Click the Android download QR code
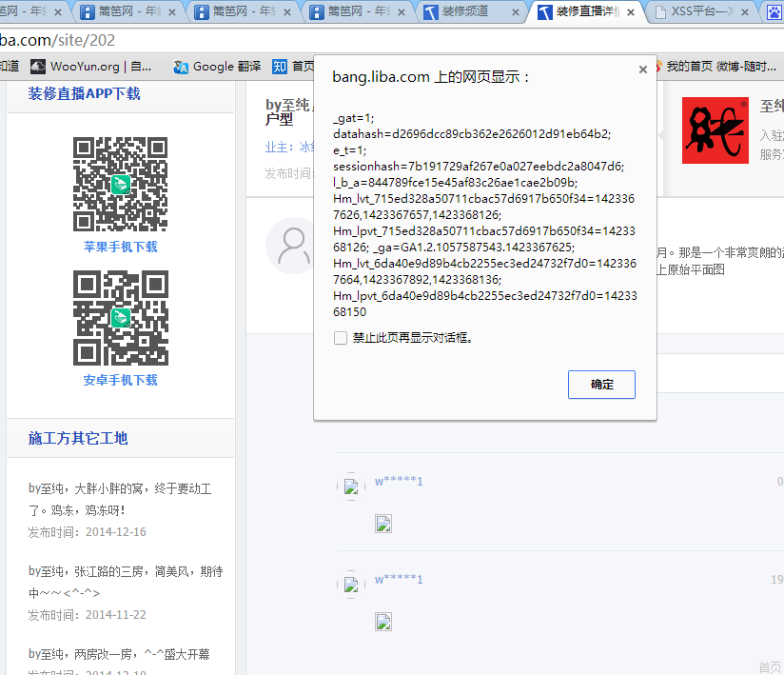784x675 pixels. [x=121, y=318]
